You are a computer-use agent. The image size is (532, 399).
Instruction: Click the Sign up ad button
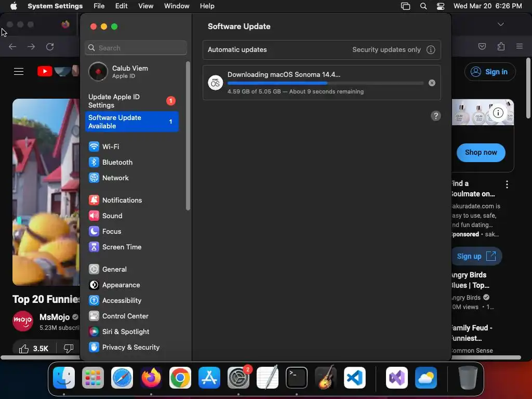point(476,256)
